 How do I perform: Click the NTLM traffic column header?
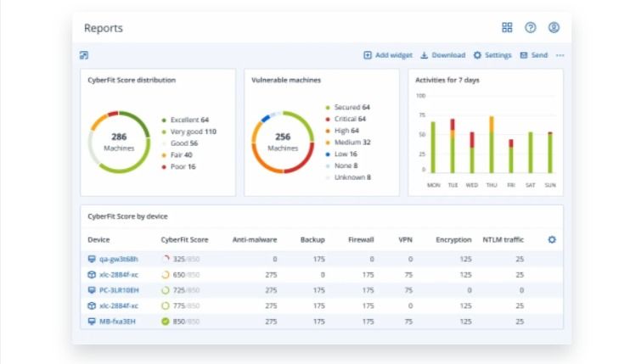coord(503,240)
